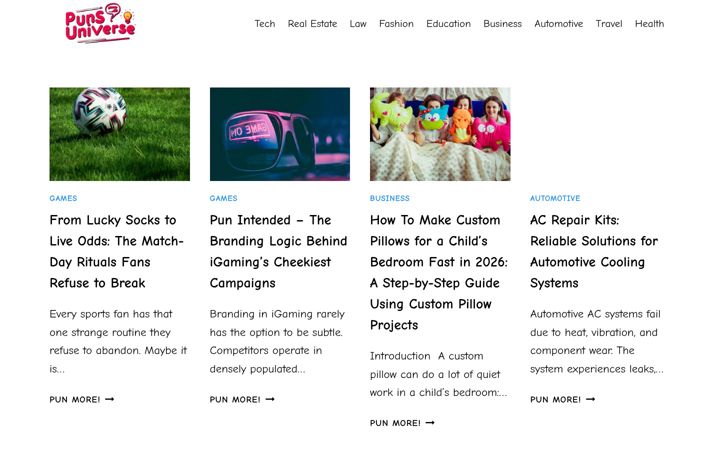Navigate to Business in the top menu
Screen dimensions: 720x450
(502, 23)
